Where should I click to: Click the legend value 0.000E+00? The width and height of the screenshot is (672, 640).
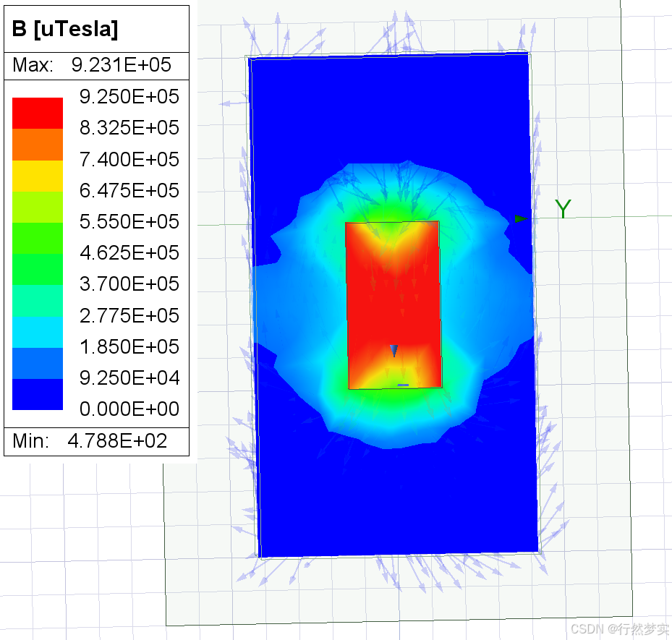[129, 409]
